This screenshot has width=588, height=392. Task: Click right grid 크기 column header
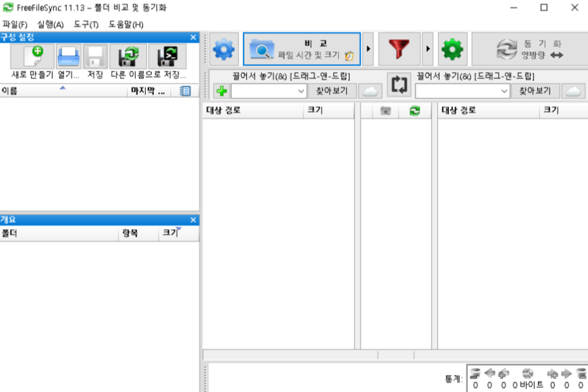coord(564,111)
